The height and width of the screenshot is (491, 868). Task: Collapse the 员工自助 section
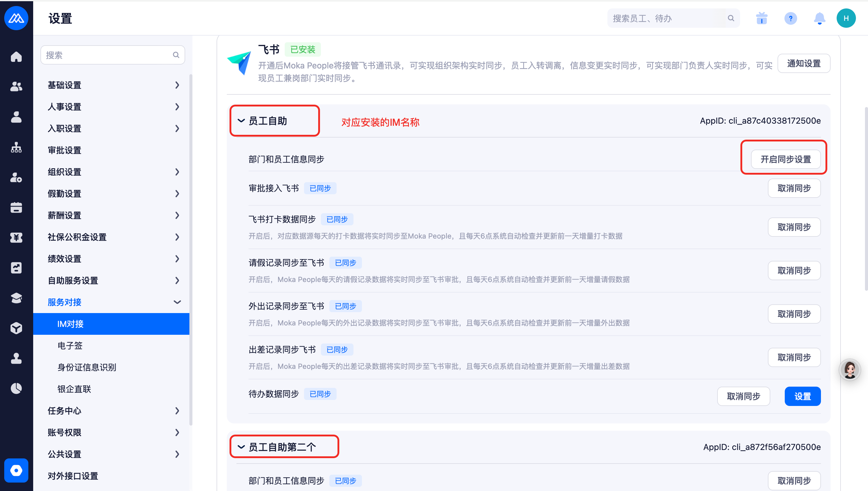[x=241, y=121]
